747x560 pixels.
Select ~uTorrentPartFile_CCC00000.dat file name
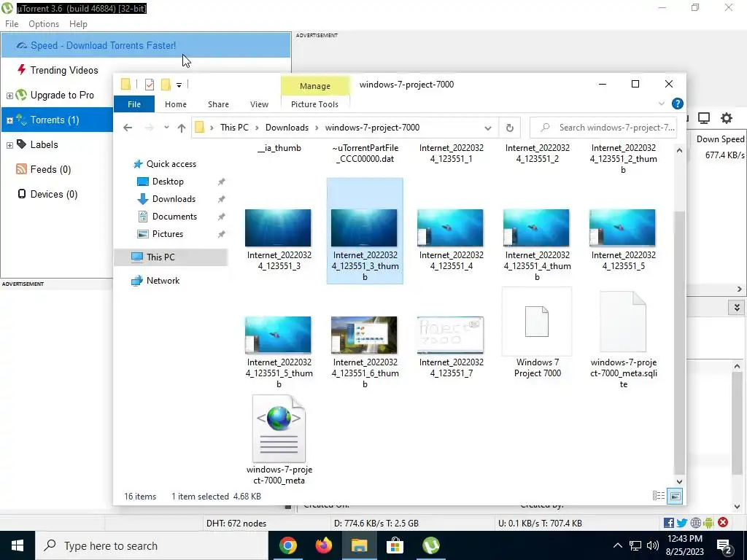[365, 153]
